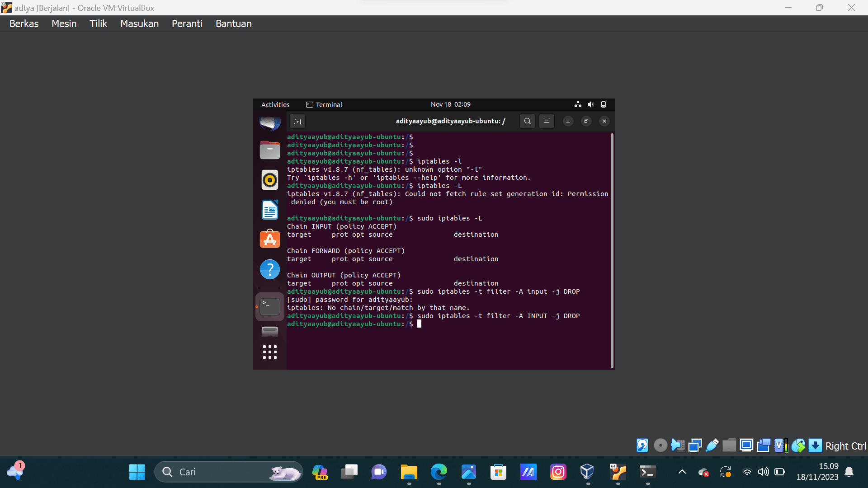Open the Bantuan menu
868x488 pixels.
pos(233,23)
